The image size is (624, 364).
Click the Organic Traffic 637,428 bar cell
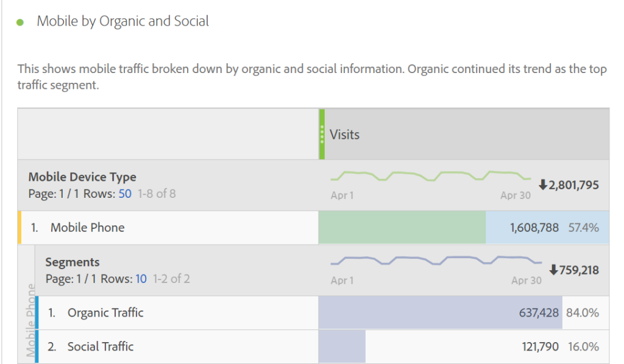pos(439,313)
